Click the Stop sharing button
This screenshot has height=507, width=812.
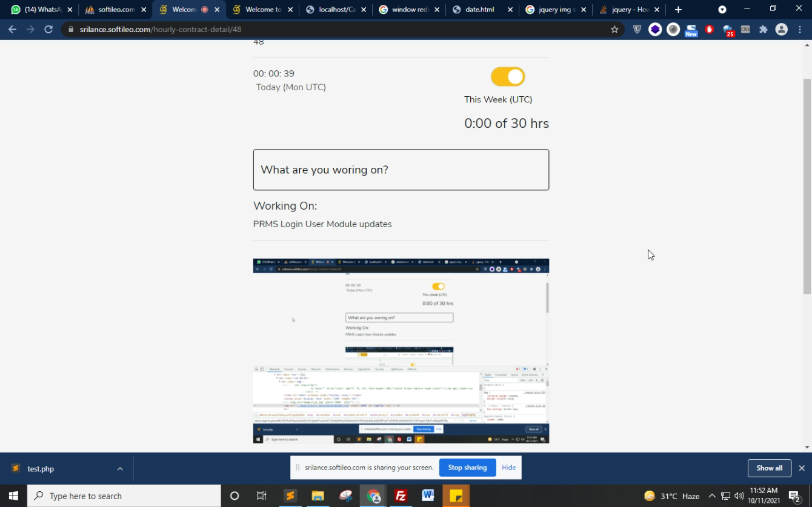(x=467, y=468)
